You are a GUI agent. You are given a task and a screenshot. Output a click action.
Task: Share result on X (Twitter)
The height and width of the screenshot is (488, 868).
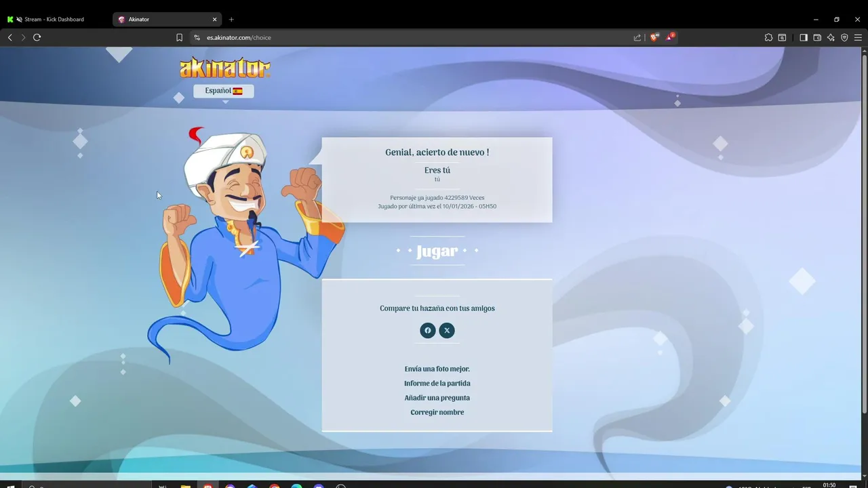coord(446,330)
